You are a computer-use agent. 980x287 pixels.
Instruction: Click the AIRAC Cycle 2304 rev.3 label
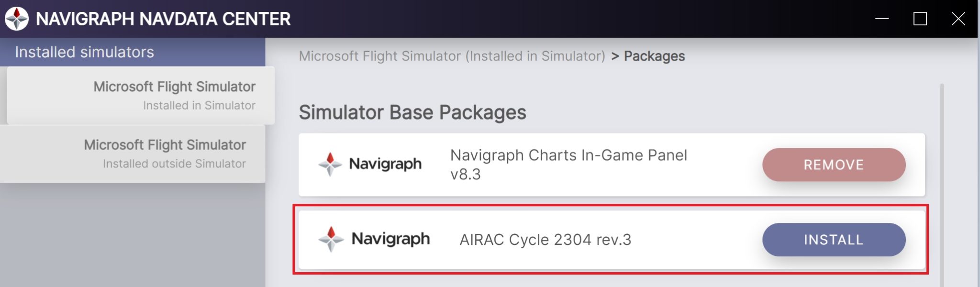coord(546,240)
